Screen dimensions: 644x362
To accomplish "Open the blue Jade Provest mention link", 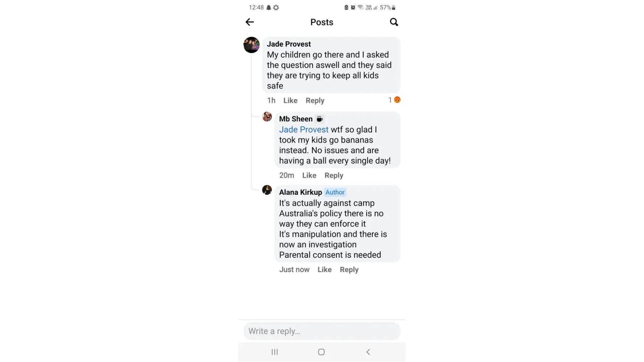I will tap(304, 130).
